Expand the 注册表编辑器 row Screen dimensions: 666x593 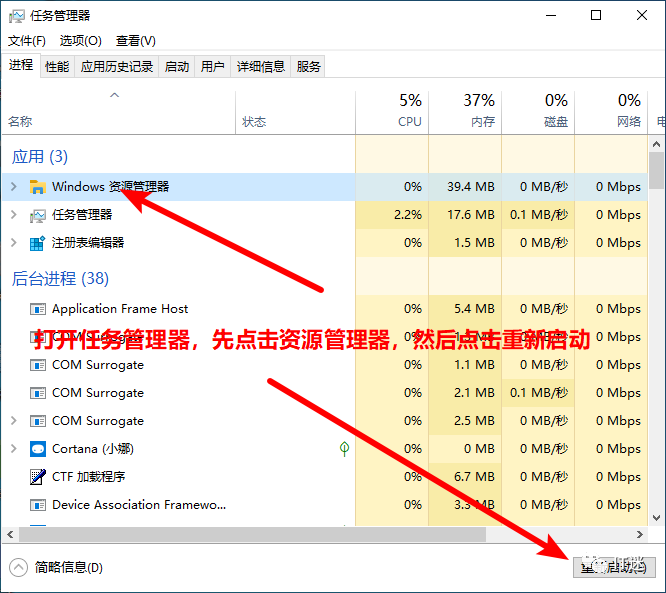pos(14,243)
